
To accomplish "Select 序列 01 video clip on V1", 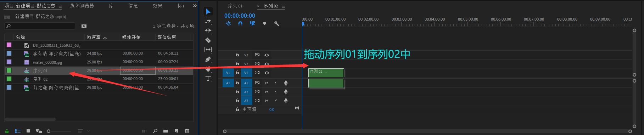I will pyautogui.click(x=326, y=73).
